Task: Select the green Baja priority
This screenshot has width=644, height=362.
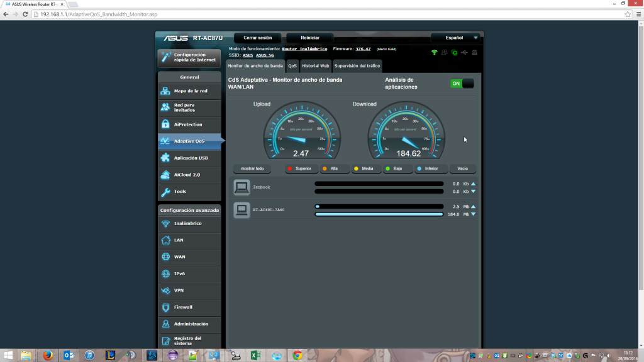Action: 397,168
